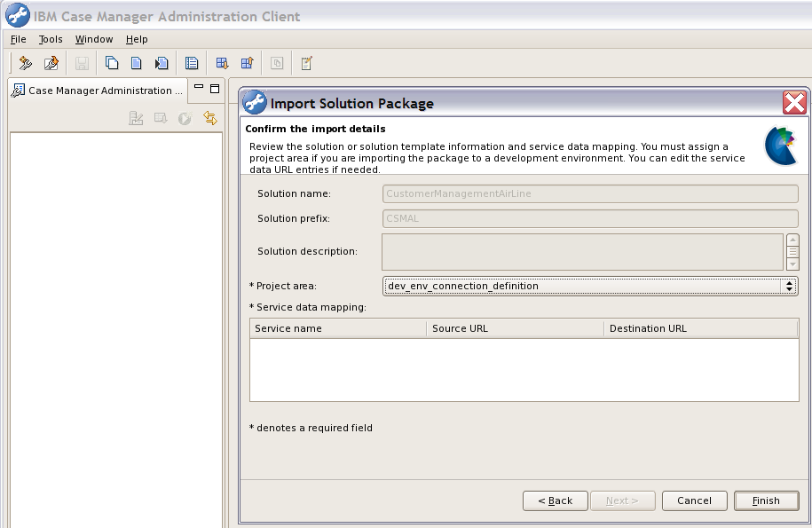Cancel the import wizard
This screenshot has width=812, height=528.
click(x=695, y=500)
